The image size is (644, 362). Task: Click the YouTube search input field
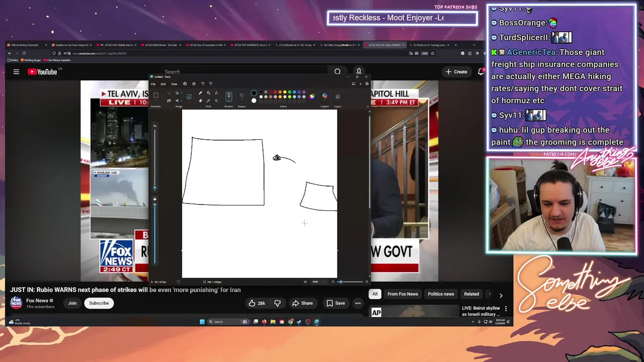[x=246, y=72]
